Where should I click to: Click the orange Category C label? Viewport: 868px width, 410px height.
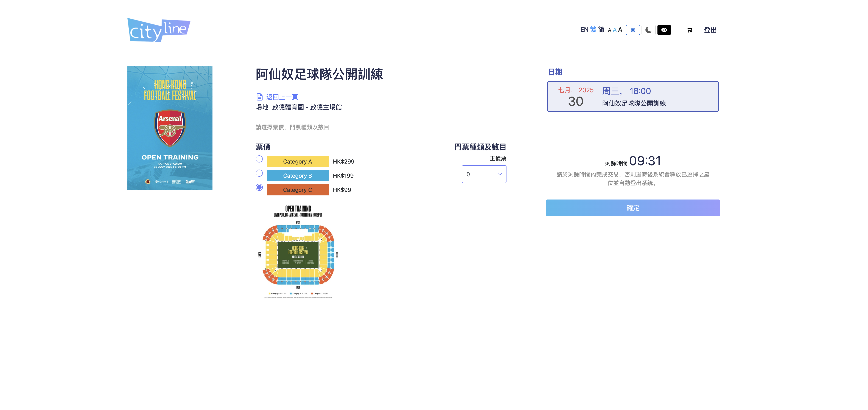pos(298,190)
